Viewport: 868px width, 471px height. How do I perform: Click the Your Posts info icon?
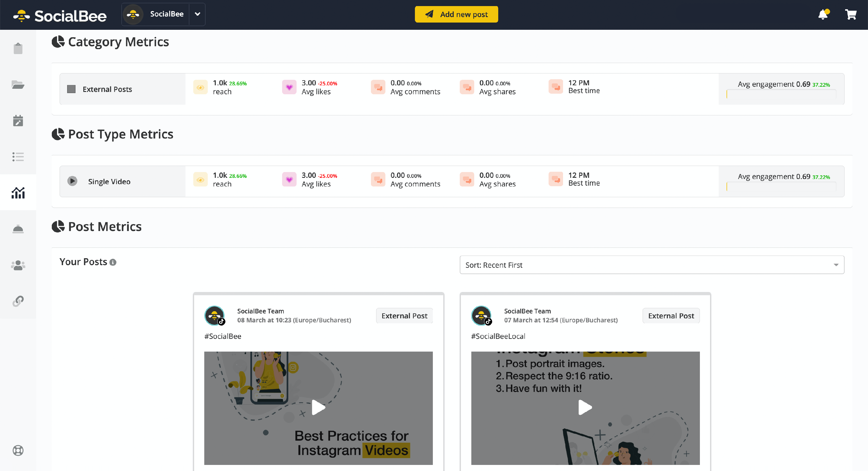[x=113, y=262]
